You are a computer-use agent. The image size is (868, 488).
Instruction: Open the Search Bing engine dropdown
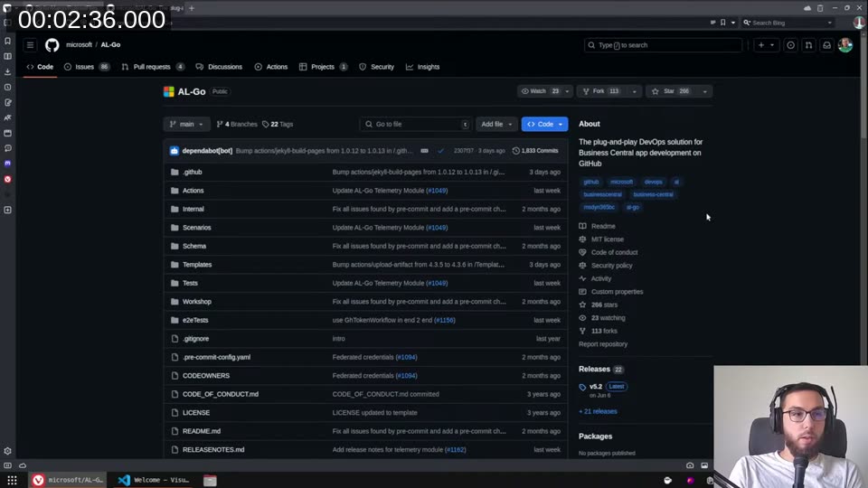click(x=830, y=23)
